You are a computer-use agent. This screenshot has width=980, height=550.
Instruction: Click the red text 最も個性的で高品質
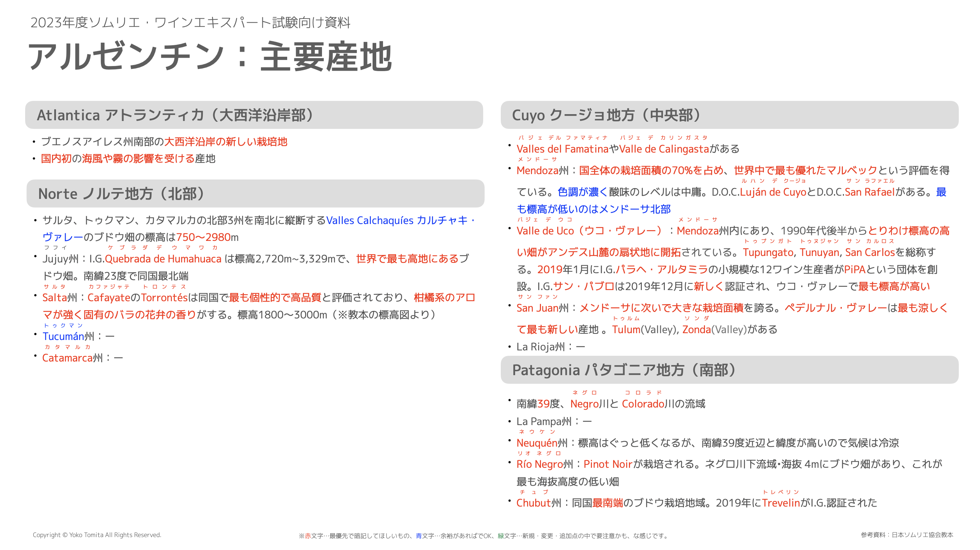275,298
